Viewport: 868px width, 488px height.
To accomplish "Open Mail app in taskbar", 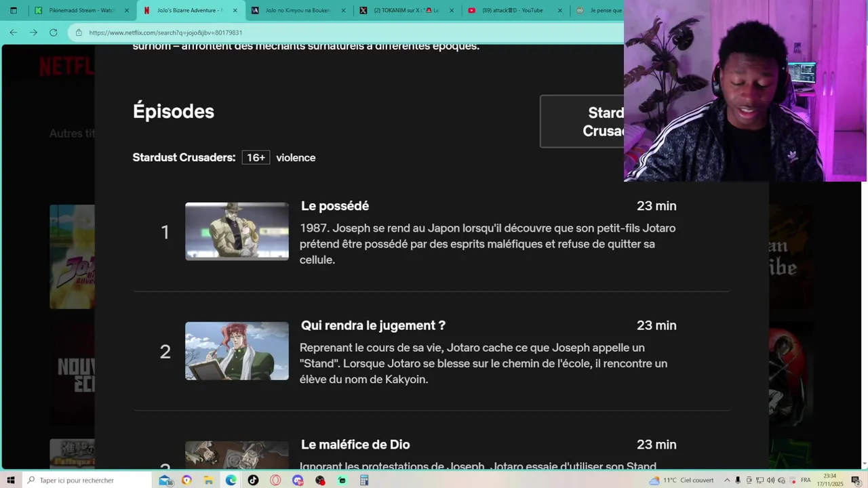I will tap(165, 480).
